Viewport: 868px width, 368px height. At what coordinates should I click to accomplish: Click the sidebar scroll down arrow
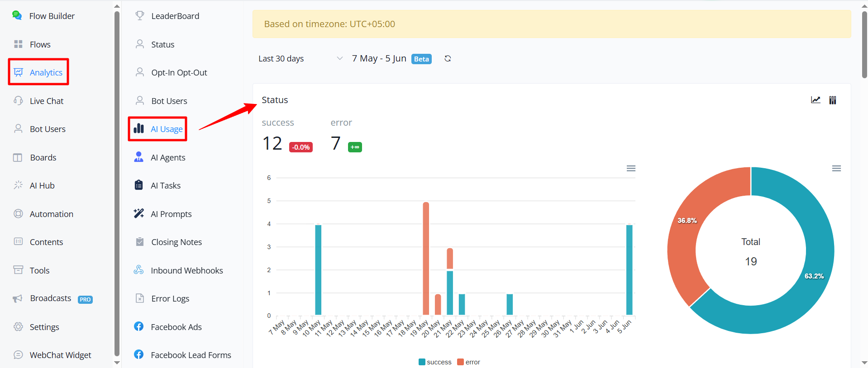coord(117,363)
